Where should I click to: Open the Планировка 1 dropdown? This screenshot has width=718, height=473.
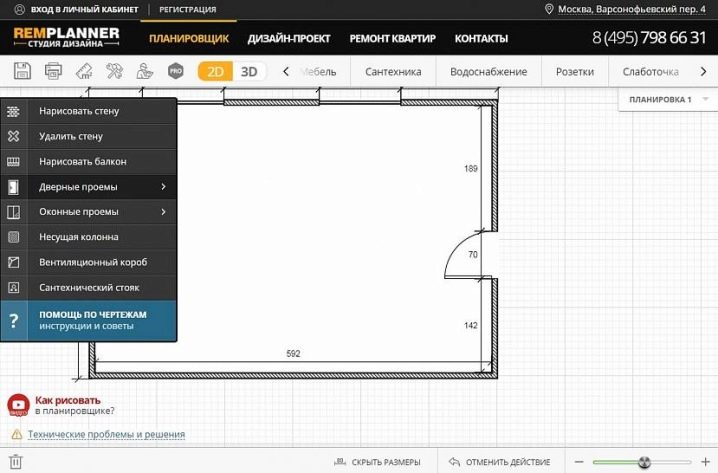[x=667, y=100]
